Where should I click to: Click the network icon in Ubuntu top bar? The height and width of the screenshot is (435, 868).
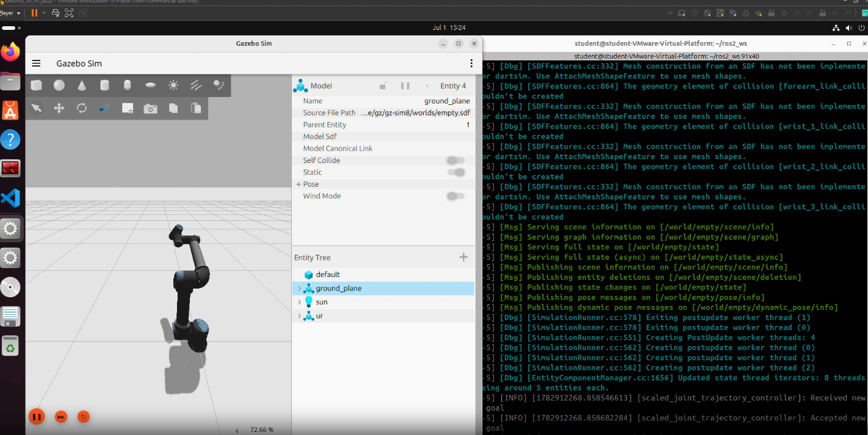pos(836,28)
